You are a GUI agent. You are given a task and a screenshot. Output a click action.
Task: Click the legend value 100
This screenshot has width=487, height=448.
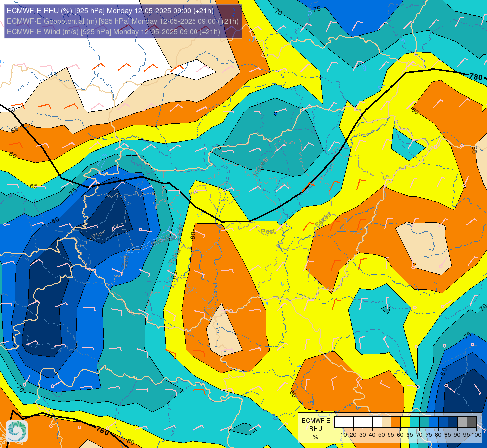(476, 435)
